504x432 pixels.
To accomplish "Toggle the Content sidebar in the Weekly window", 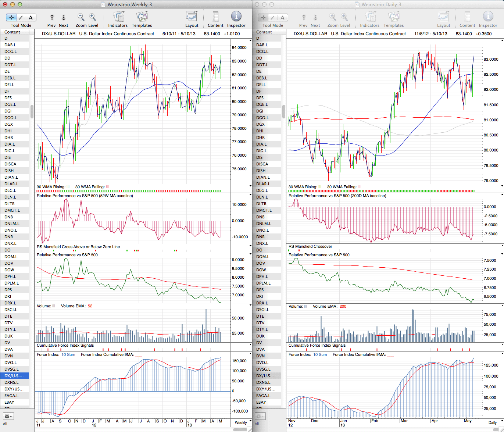I will tap(215, 17).
